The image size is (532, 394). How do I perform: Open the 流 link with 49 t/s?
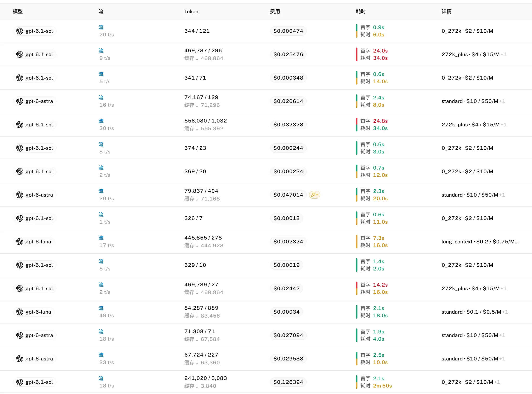[x=101, y=308]
